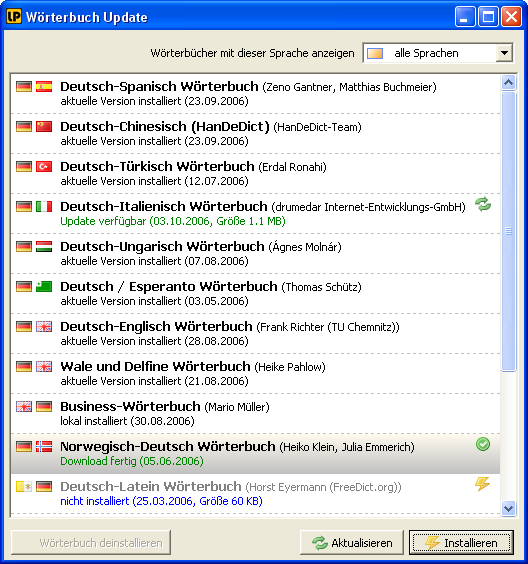Click the Wörterbuch deinstallieren button

click(x=91, y=542)
